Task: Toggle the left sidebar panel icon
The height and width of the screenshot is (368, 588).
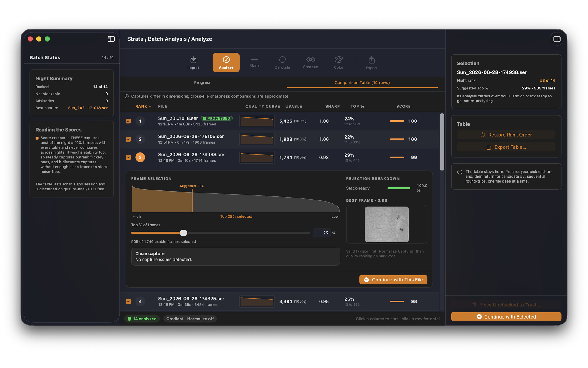Action: click(111, 39)
